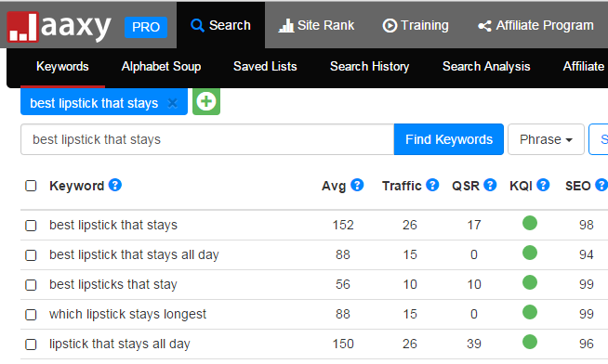Open the Affiliate Program tab
Viewport: 608px width, 364px height.
tap(535, 25)
